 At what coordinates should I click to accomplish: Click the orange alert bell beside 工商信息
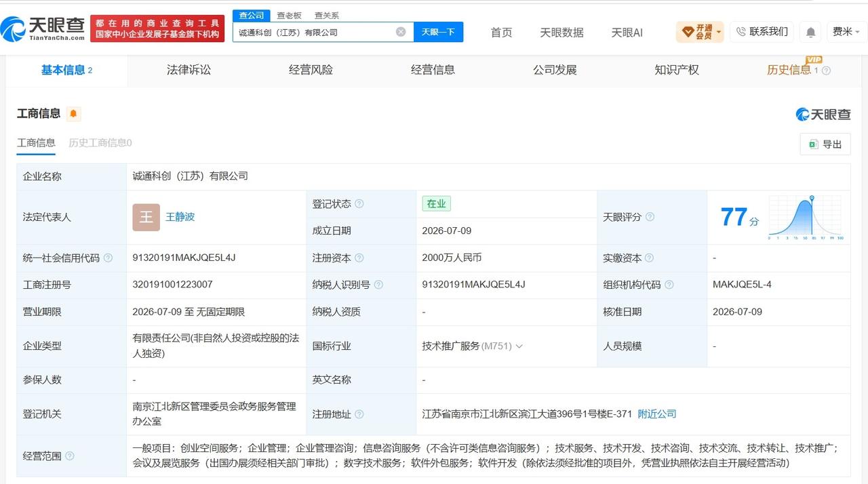click(73, 114)
